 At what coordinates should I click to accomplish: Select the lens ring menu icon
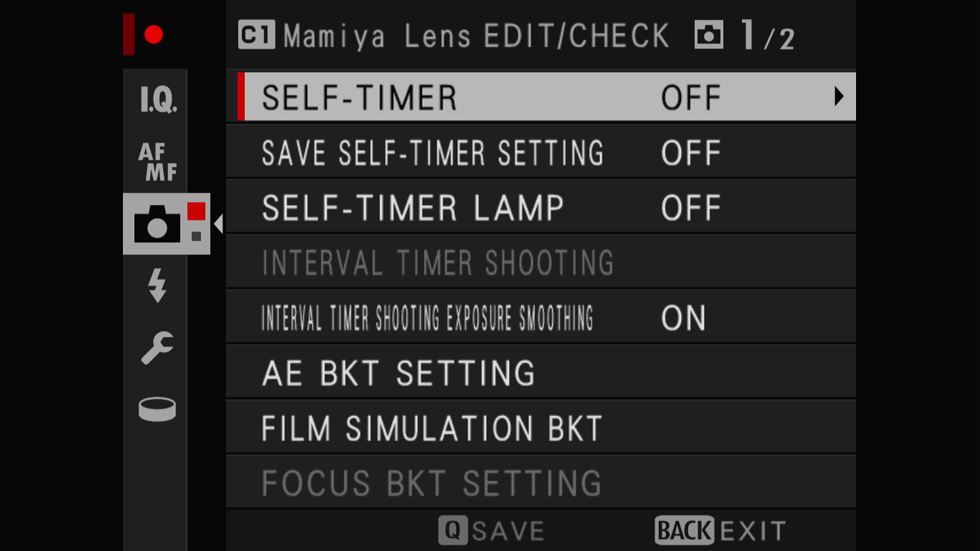(157, 409)
